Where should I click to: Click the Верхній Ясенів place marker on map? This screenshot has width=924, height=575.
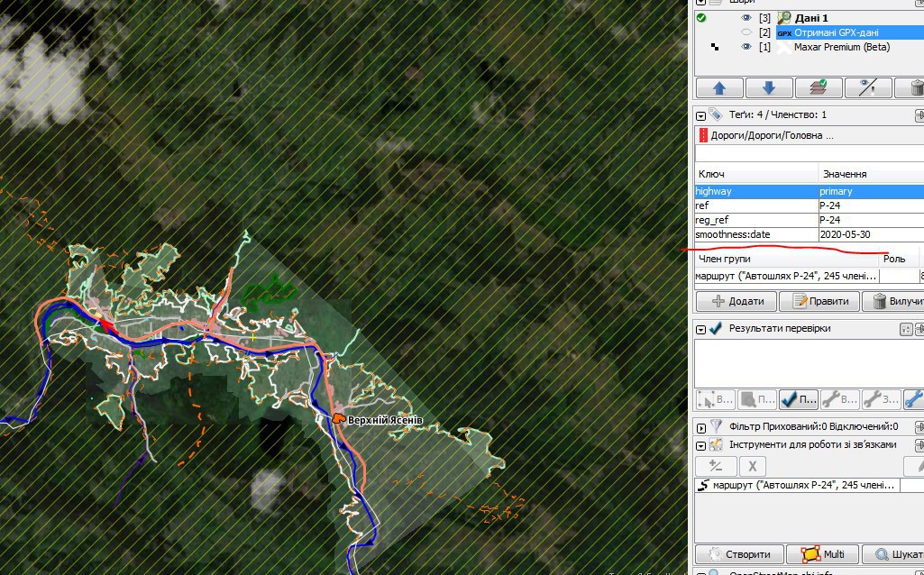(338, 418)
